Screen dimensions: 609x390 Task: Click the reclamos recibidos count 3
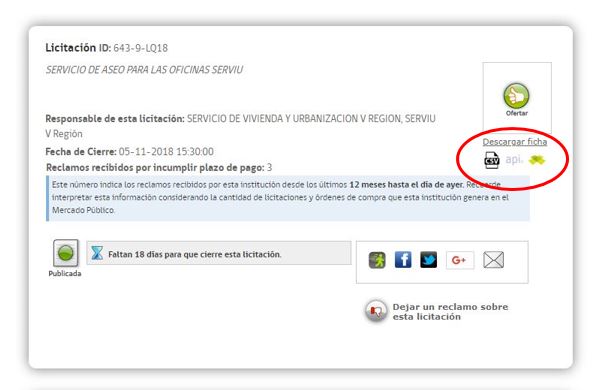(269, 168)
